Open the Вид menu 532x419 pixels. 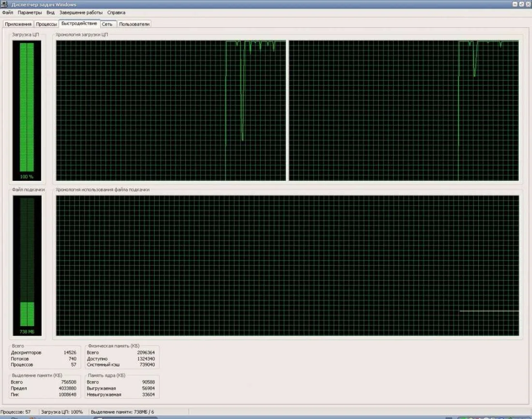point(50,13)
